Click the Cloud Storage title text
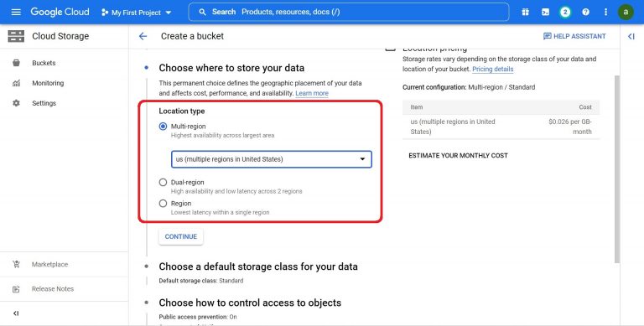The image size is (644, 326). pyautogui.click(x=60, y=36)
